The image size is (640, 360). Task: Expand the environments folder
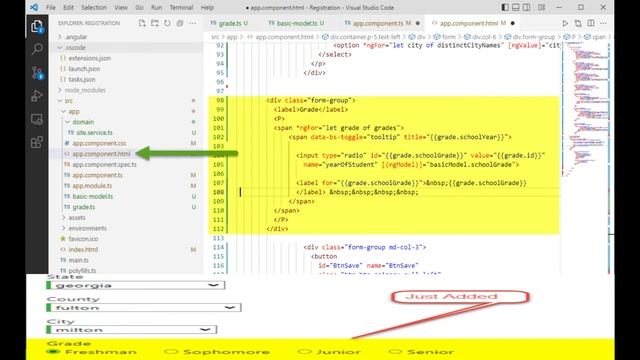(87, 228)
